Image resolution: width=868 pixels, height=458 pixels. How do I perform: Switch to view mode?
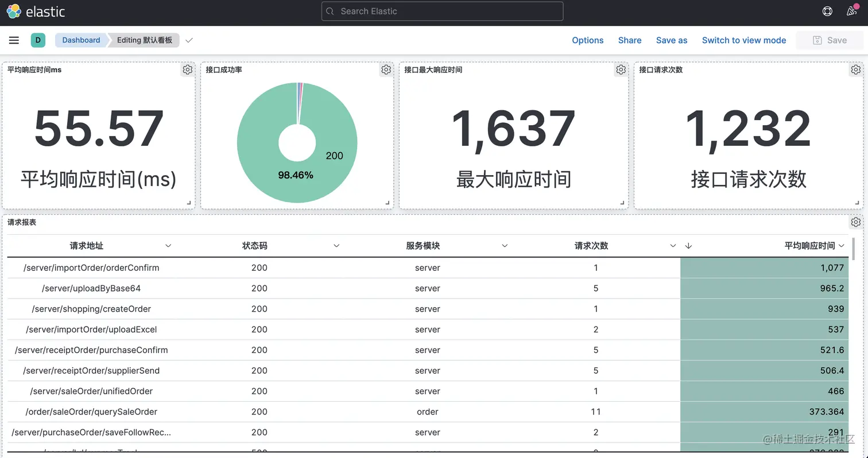click(x=744, y=40)
